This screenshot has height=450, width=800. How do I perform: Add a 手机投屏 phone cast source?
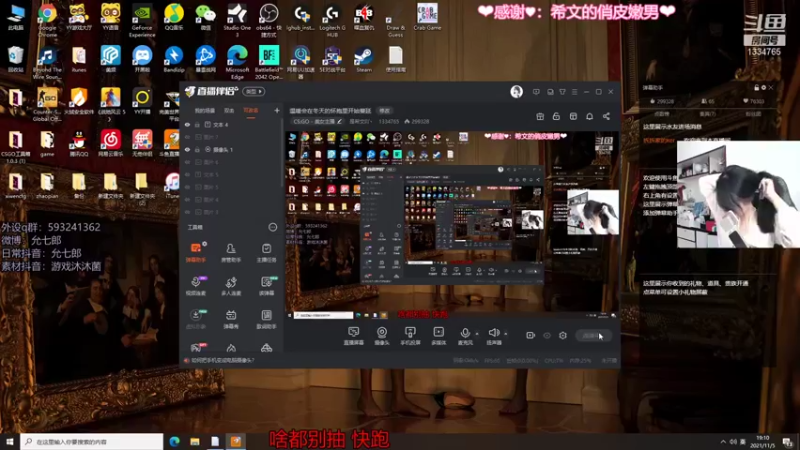(x=410, y=336)
